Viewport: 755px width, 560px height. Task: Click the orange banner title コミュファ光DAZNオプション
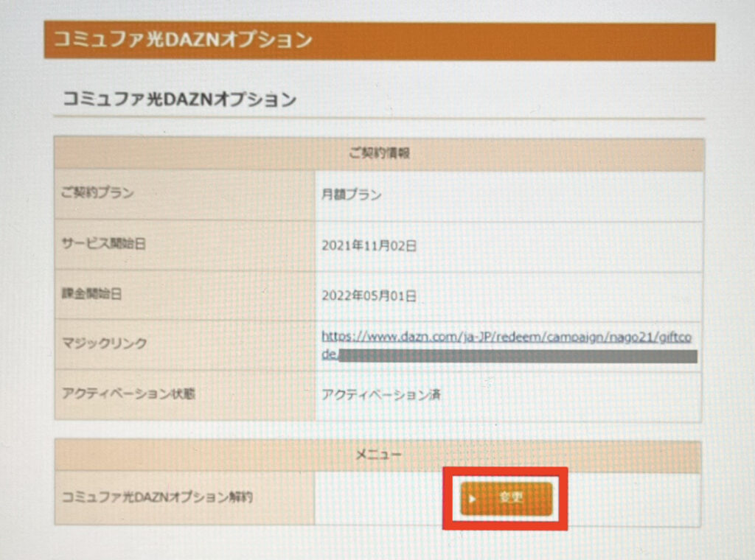(183, 40)
